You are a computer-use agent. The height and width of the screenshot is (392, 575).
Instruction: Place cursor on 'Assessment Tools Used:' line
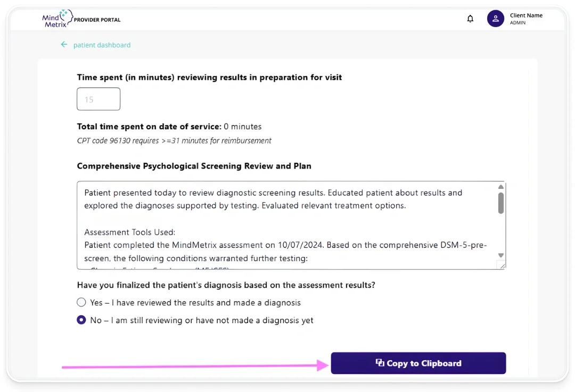(x=130, y=232)
